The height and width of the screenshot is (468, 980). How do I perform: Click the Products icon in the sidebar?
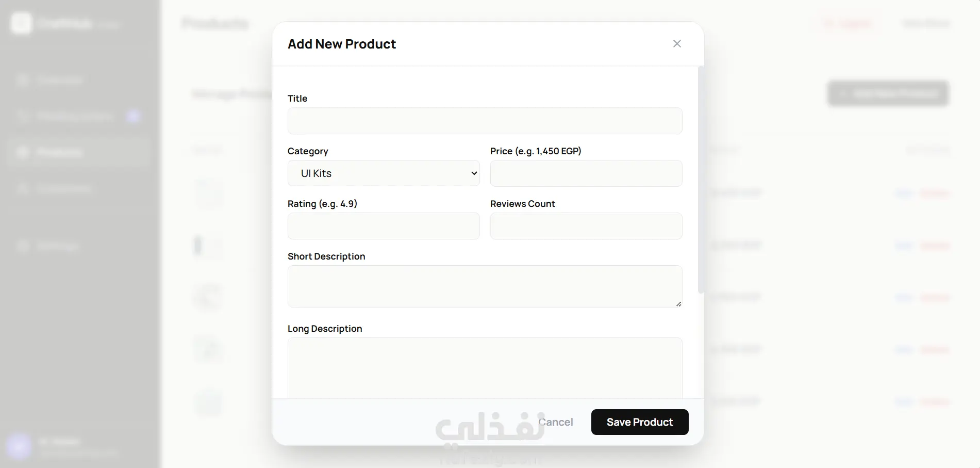coord(22,152)
